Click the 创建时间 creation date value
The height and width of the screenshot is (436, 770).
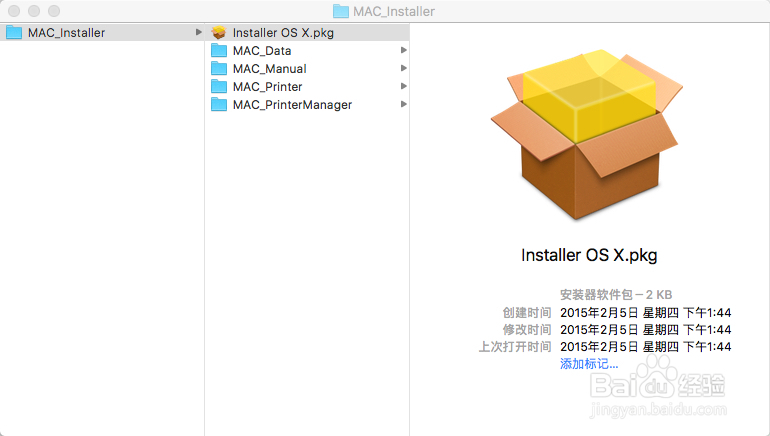pyautogui.click(x=646, y=313)
